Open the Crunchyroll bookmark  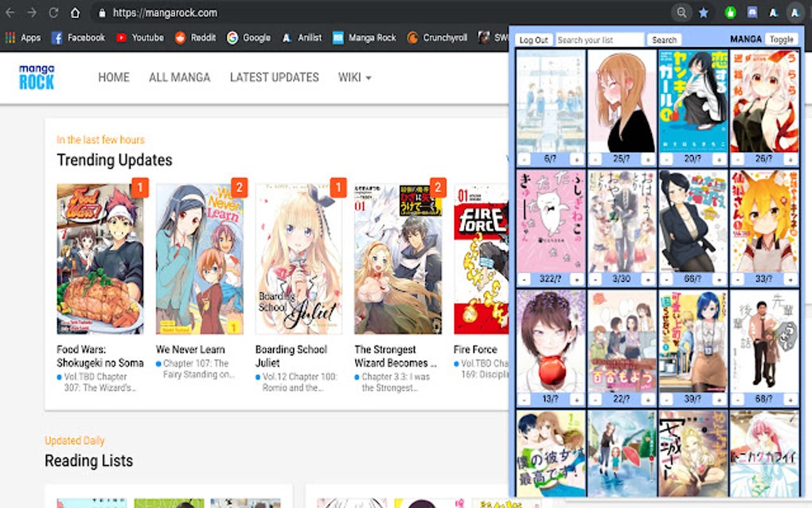pos(437,36)
